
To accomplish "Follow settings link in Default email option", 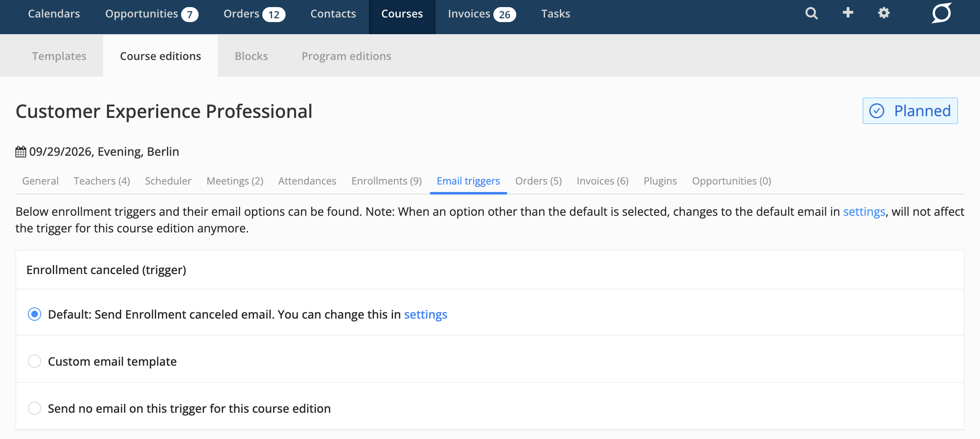I will pos(425,314).
